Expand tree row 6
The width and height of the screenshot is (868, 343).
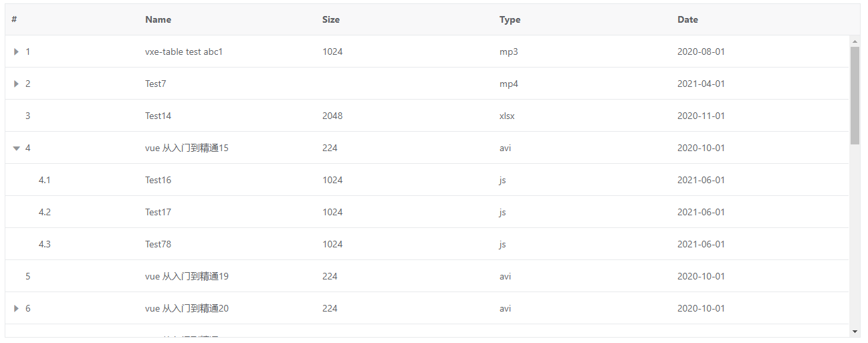[x=16, y=308]
